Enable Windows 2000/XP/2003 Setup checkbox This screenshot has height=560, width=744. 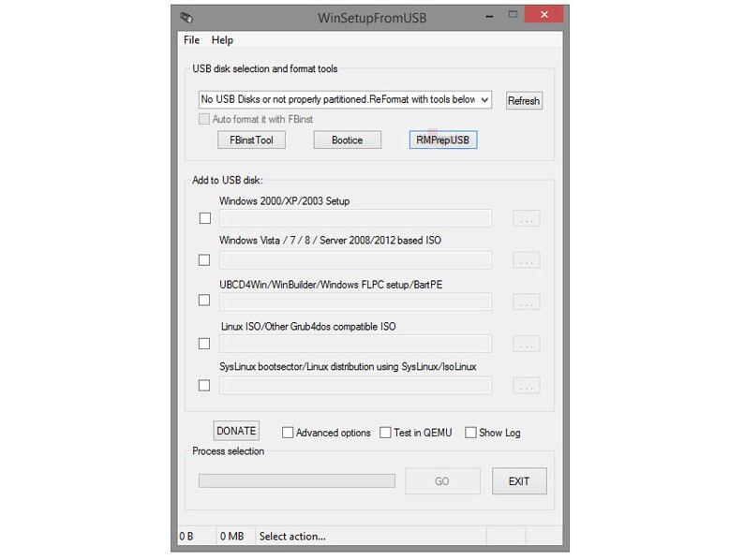[205, 218]
